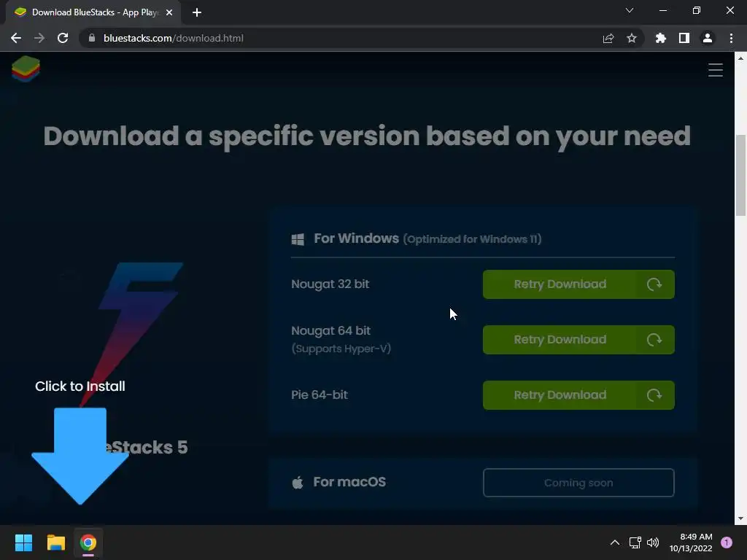Viewport: 747px width, 560px height.
Task: Click the Supports Hyper-V note
Action: (x=341, y=349)
